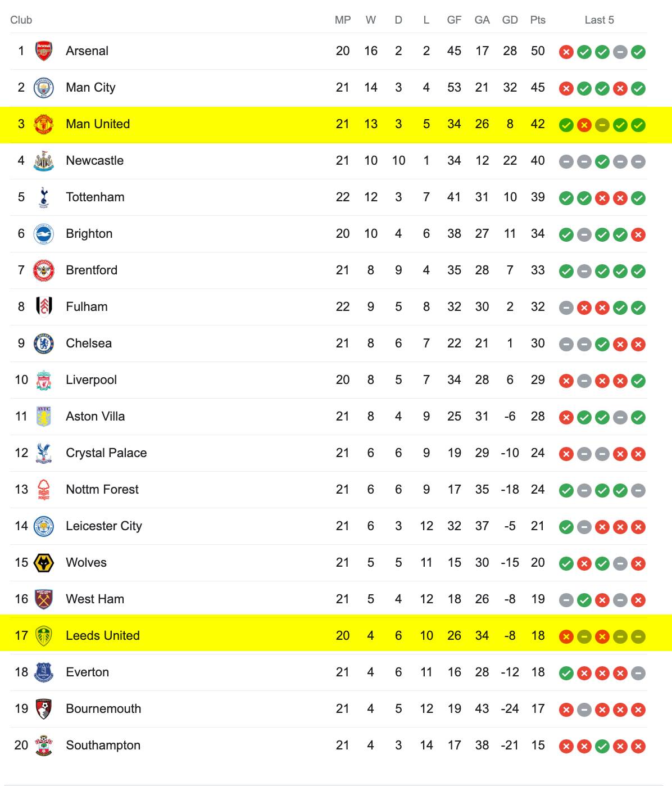Click the GD column header
Image resolution: width=672 pixels, height=786 pixels.
[x=510, y=20]
